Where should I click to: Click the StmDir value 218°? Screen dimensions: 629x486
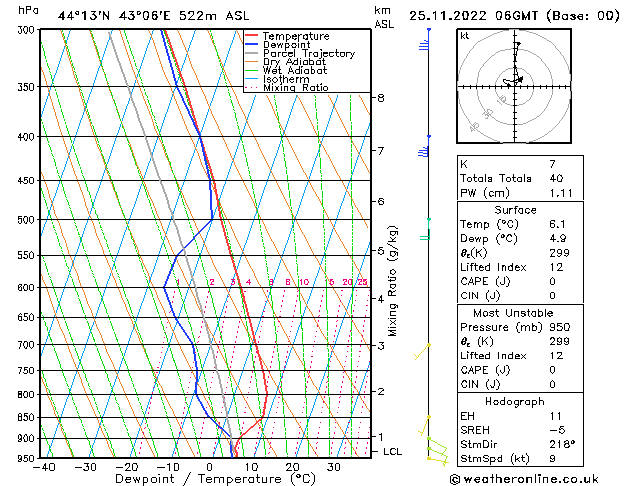point(562,445)
